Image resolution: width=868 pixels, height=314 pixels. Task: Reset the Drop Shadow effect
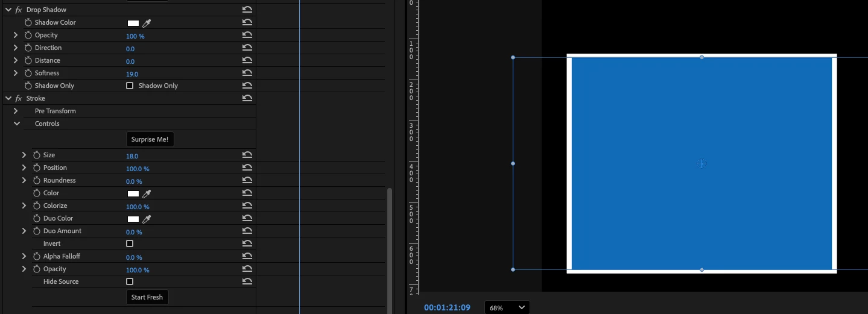point(247,10)
